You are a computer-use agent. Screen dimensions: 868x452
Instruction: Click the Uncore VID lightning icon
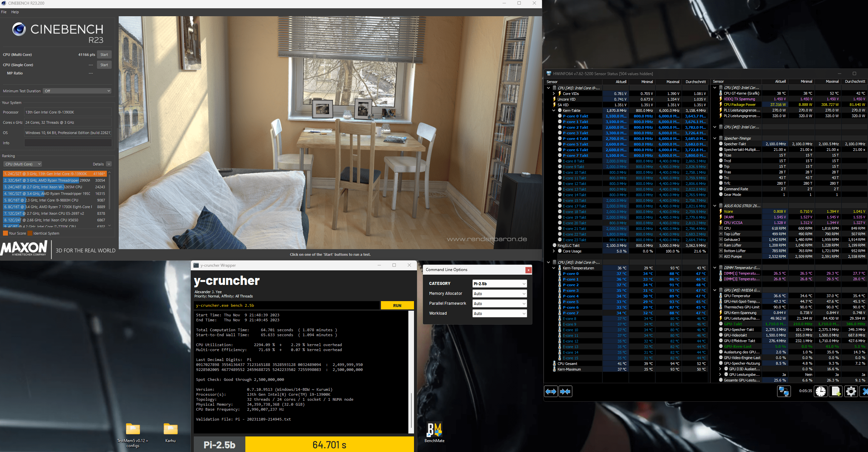tap(554, 99)
